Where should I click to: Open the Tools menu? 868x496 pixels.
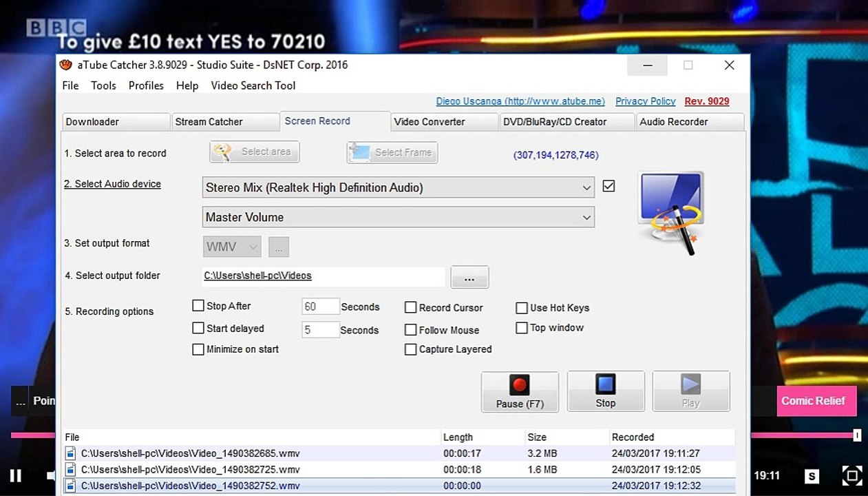[x=103, y=85]
